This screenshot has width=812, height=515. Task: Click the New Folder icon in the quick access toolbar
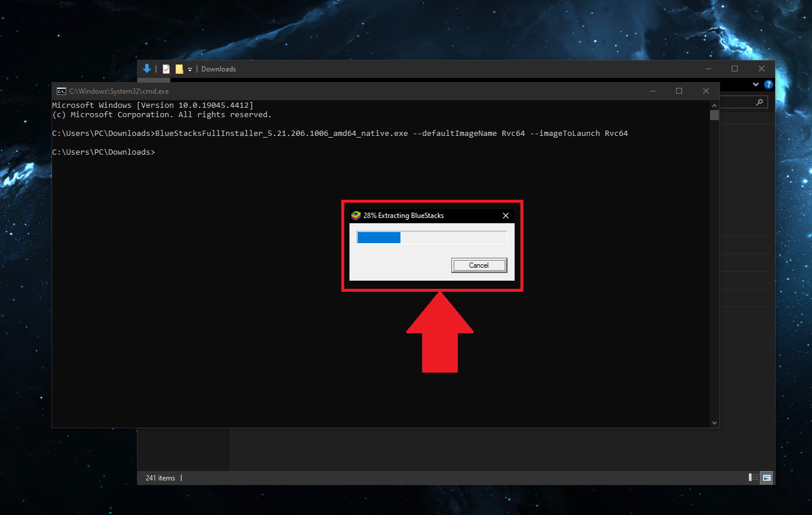point(180,69)
